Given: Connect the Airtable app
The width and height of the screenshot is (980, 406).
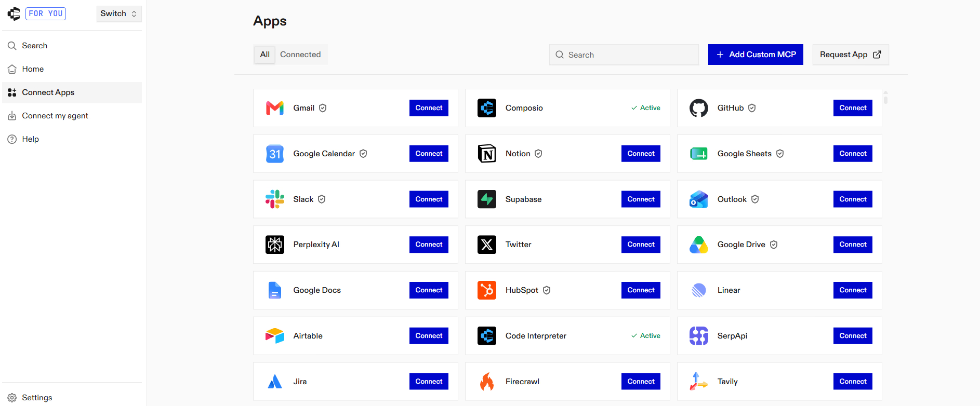Looking at the screenshot, I should (x=429, y=336).
